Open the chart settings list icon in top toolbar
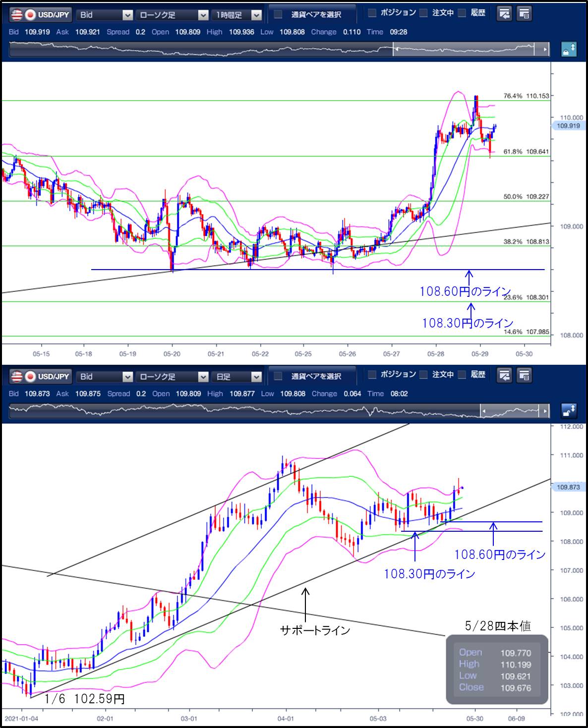 pyautogui.click(x=524, y=14)
